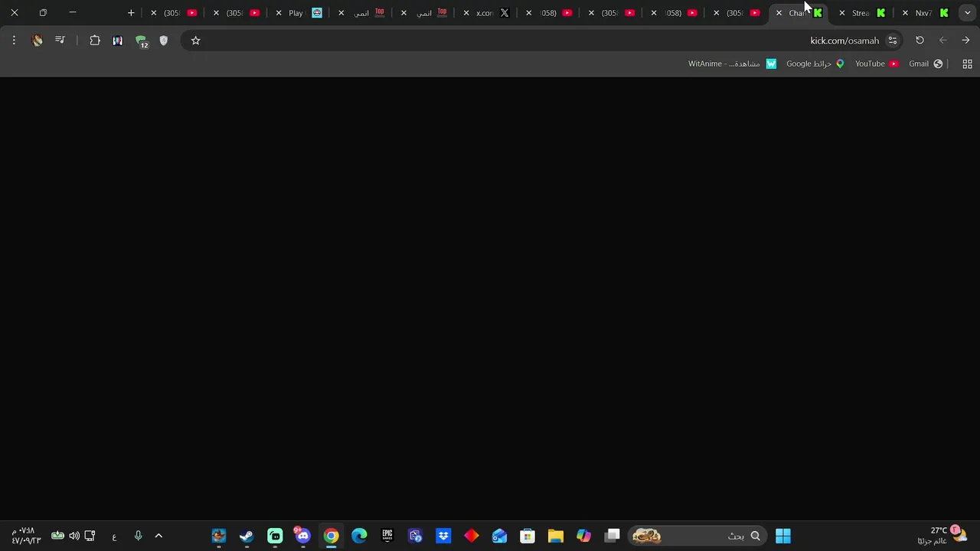Close the x.com tab

point(466,13)
